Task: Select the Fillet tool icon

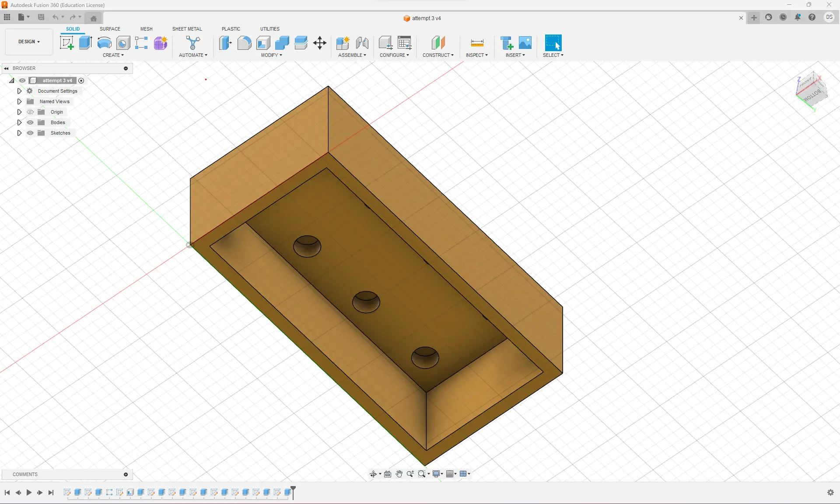Action: (244, 43)
